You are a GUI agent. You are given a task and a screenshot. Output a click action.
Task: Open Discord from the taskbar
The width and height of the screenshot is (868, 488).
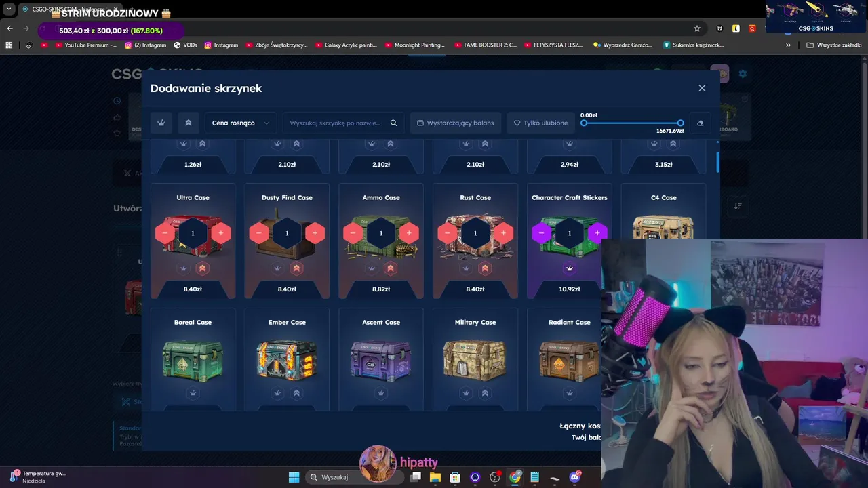pyautogui.click(x=575, y=477)
